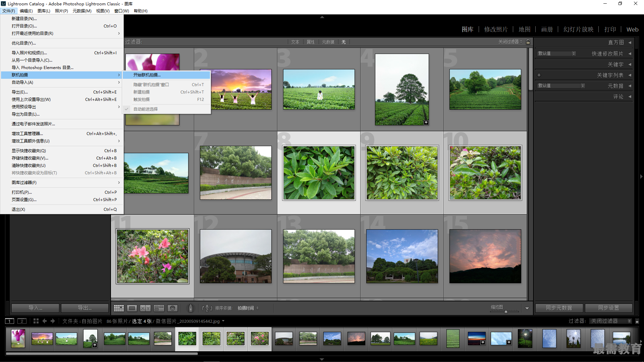Open 图库(L) menu
Screen dimensions: 644x362
(x=44, y=11)
